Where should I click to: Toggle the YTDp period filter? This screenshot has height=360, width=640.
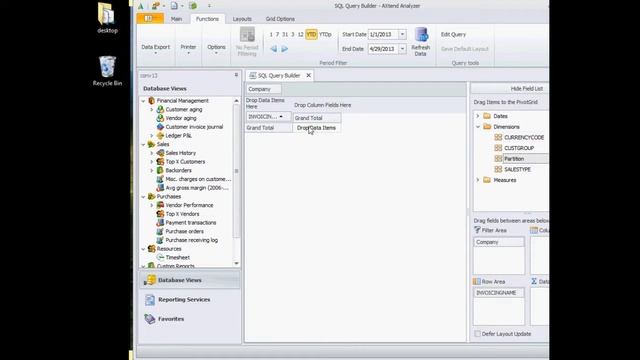point(325,34)
